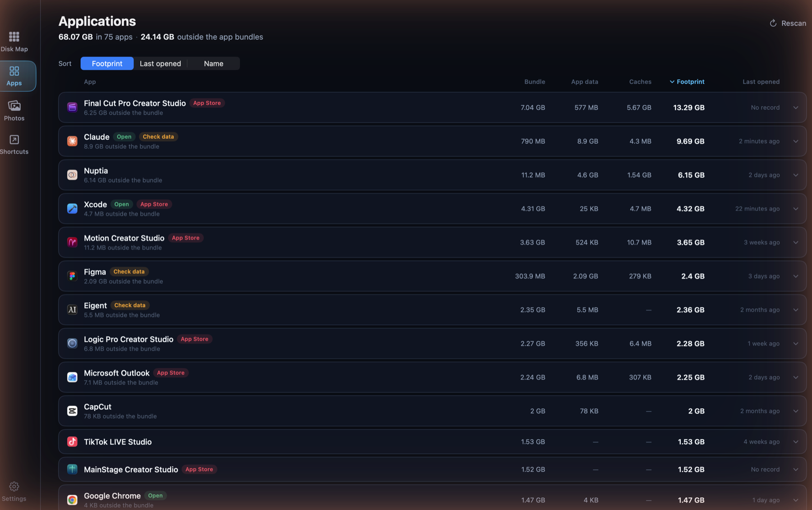Expand the Figma row chevron
This screenshot has height=510, width=812.
[x=796, y=276]
